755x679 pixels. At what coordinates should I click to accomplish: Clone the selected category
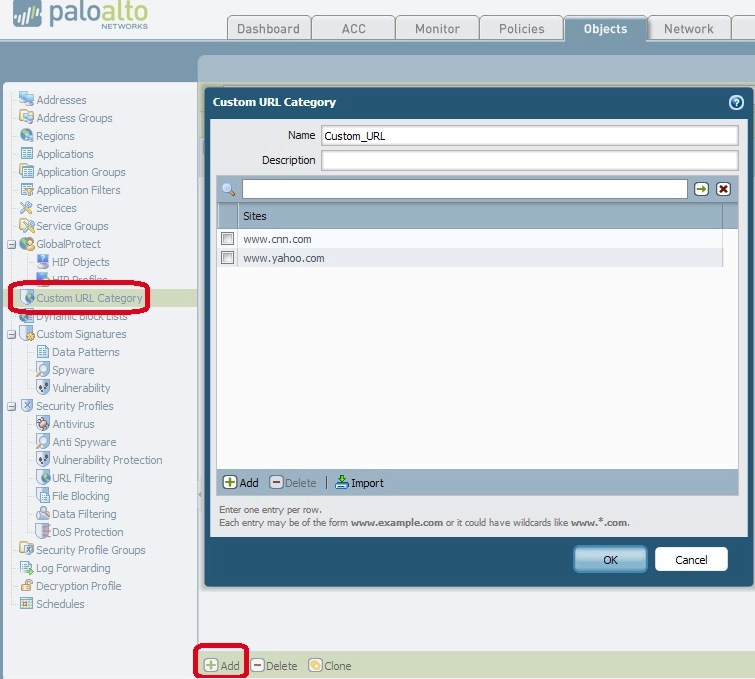(330, 666)
